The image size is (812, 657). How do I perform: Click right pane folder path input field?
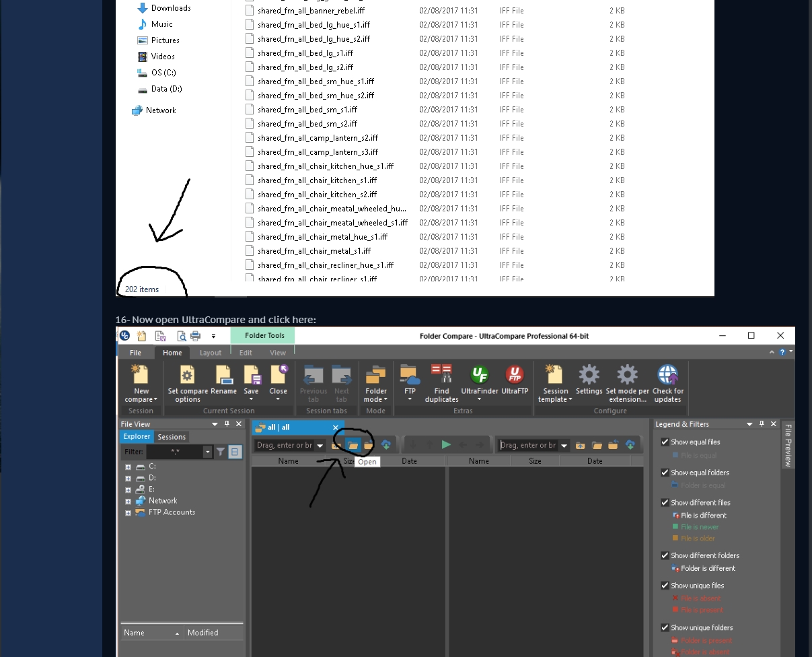(x=529, y=445)
